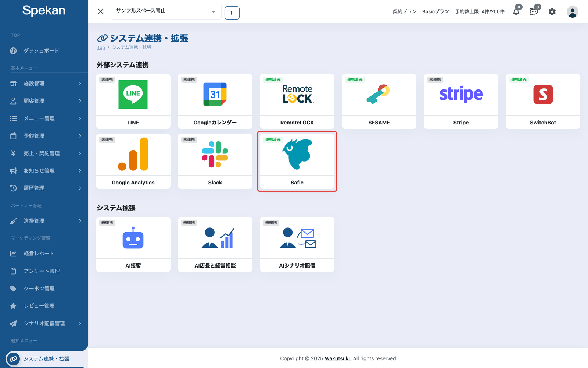Open the SESAME key integration card
Image resolution: width=588 pixels, height=368 pixels.
click(x=379, y=101)
